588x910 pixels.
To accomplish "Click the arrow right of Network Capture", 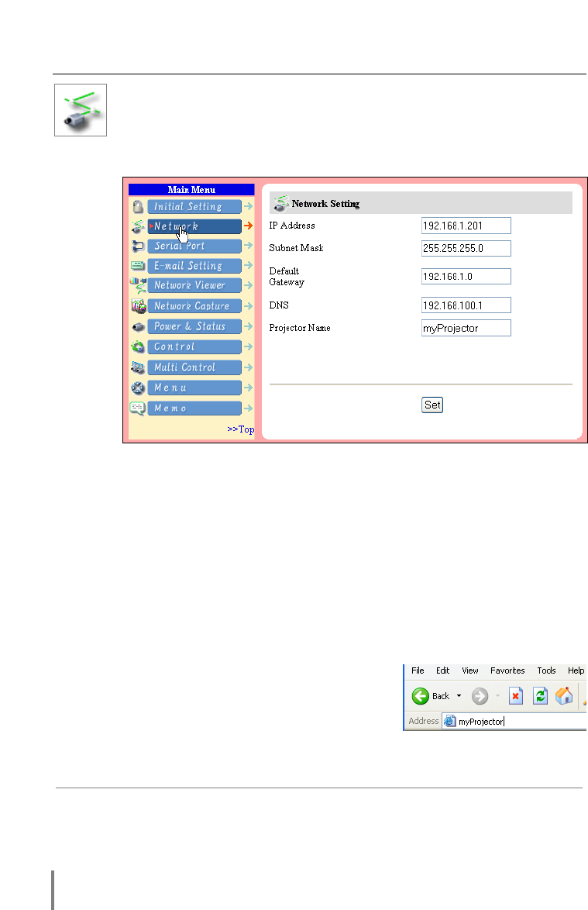I will [248, 306].
